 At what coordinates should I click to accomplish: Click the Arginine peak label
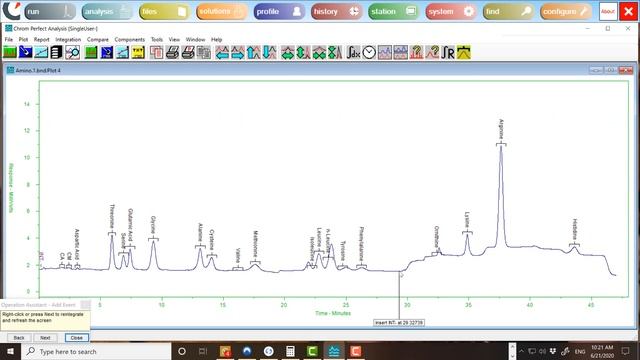pyautogui.click(x=501, y=129)
